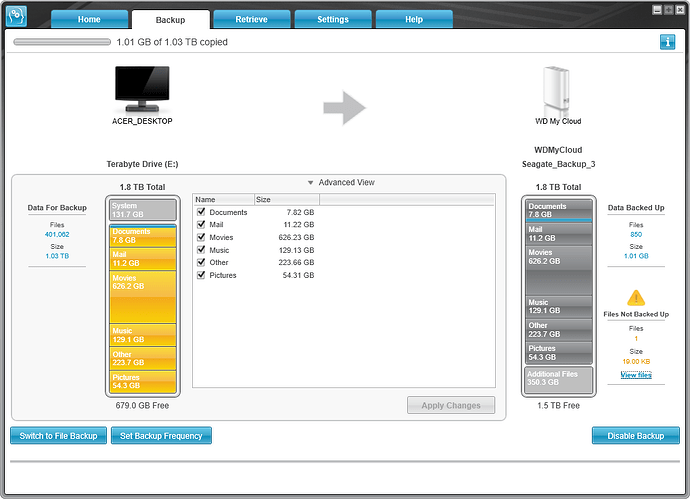Click the WDMyCloud device name label
Image resolution: width=690 pixels, height=499 pixels.
558,150
